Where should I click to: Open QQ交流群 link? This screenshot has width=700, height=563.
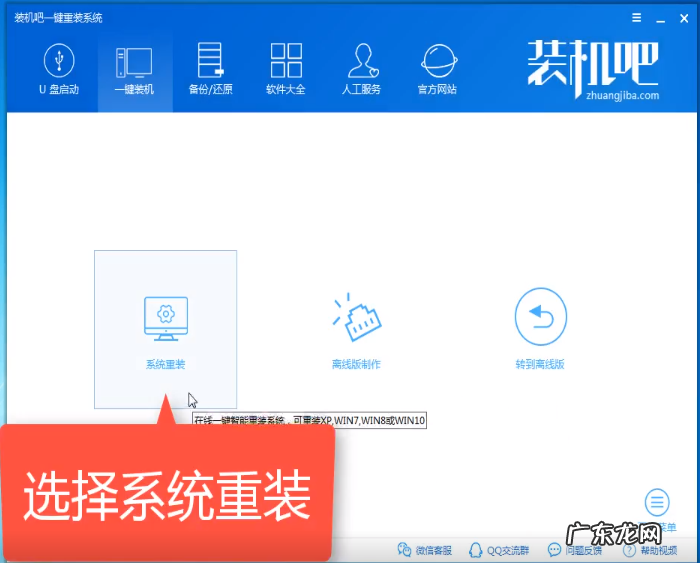point(499,550)
